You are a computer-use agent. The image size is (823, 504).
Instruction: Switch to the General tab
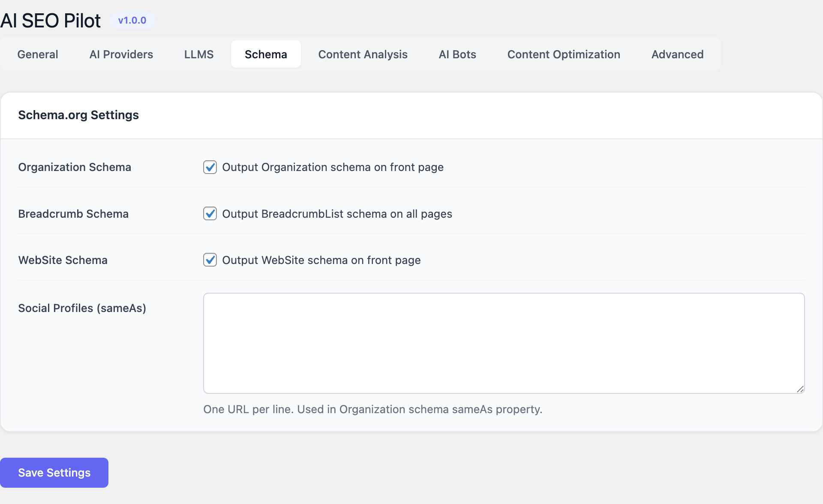(x=38, y=54)
